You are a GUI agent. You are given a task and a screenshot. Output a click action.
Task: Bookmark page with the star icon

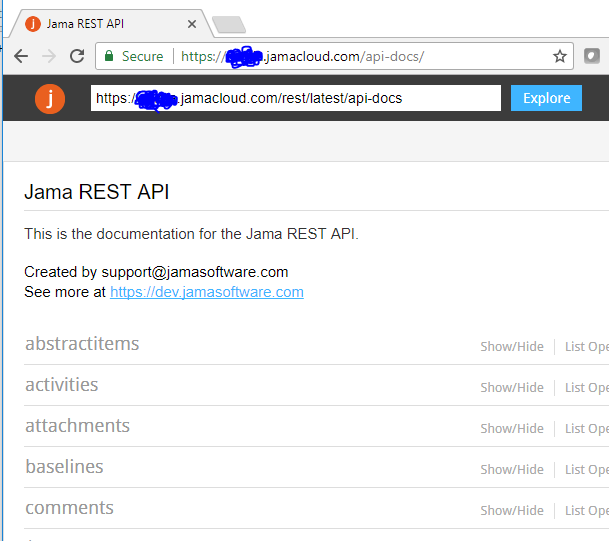(x=560, y=56)
